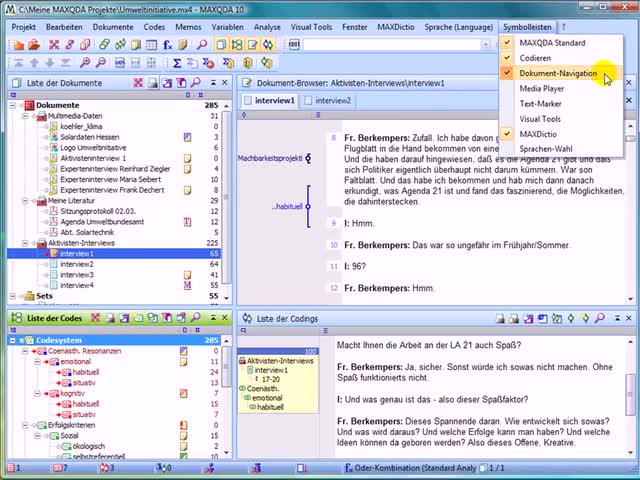The height and width of the screenshot is (480, 640).
Task: Click the green chain link icon
Action: (x=104, y=44)
